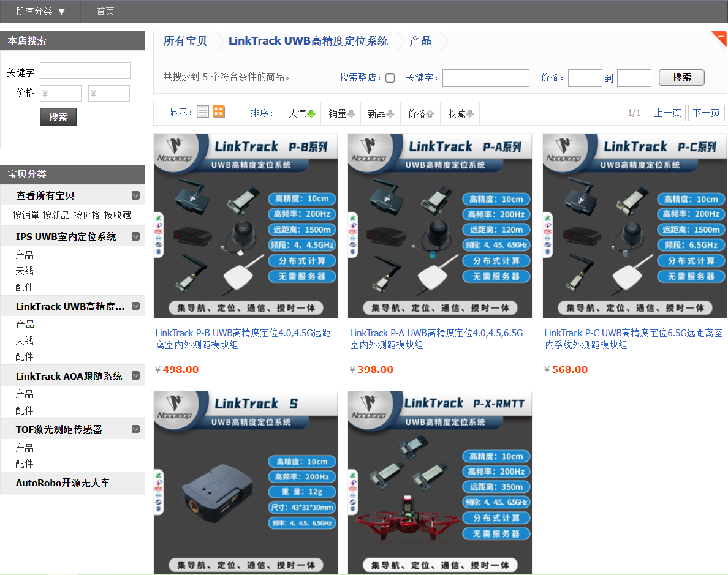Sort products by 销量 sales

point(342,113)
